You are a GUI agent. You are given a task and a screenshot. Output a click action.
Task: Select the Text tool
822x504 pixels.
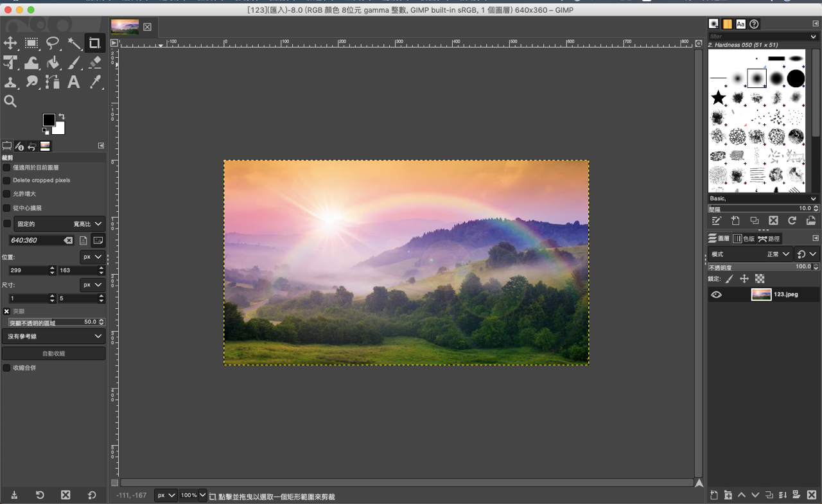[x=74, y=82]
